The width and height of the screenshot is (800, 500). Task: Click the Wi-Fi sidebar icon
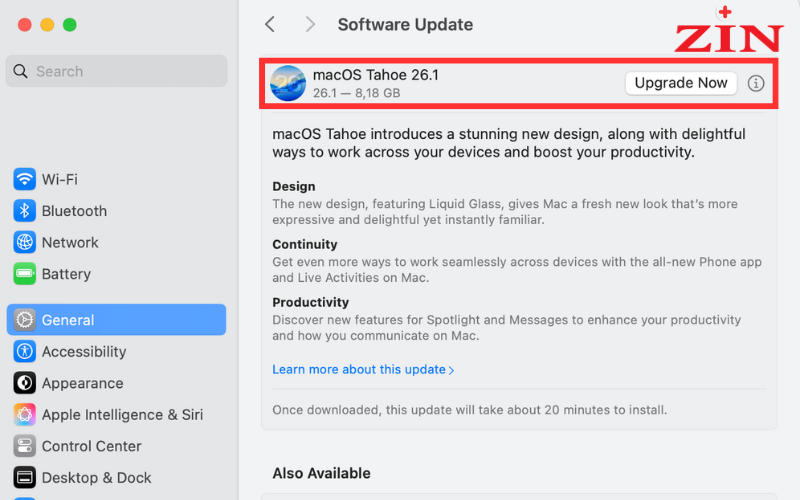(x=24, y=179)
